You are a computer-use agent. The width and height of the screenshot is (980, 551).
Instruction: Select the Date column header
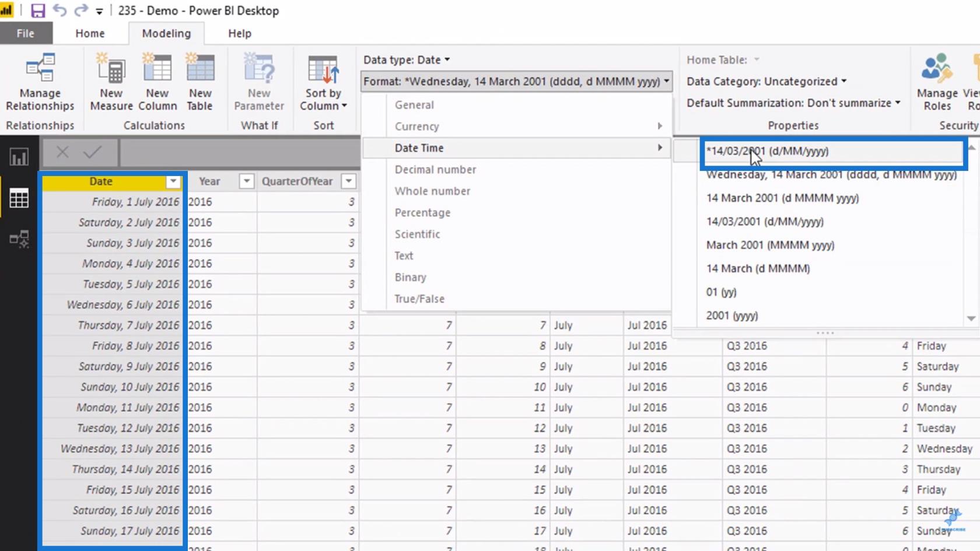(x=101, y=181)
